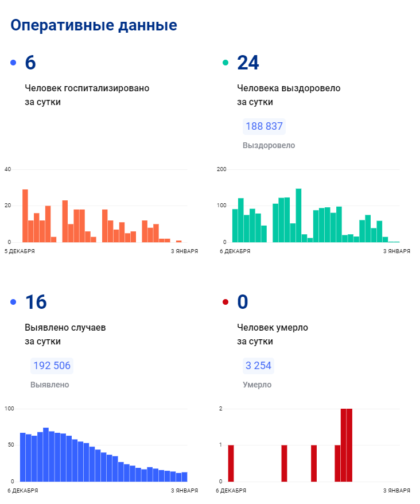Select the 188 837 total recovered badge
The image size is (420, 504).
264,126
